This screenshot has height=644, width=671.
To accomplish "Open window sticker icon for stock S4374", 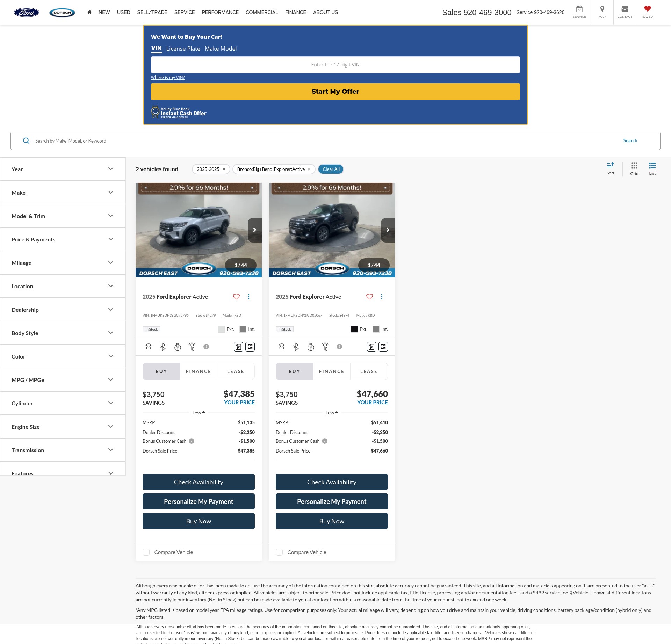I will pyautogui.click(x=371, y=347).
